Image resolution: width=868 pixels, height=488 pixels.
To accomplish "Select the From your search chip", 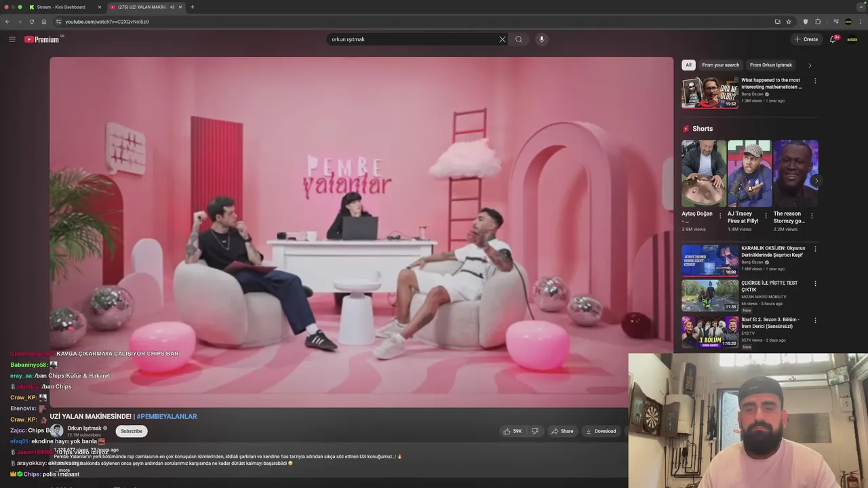I will [721, 65].
